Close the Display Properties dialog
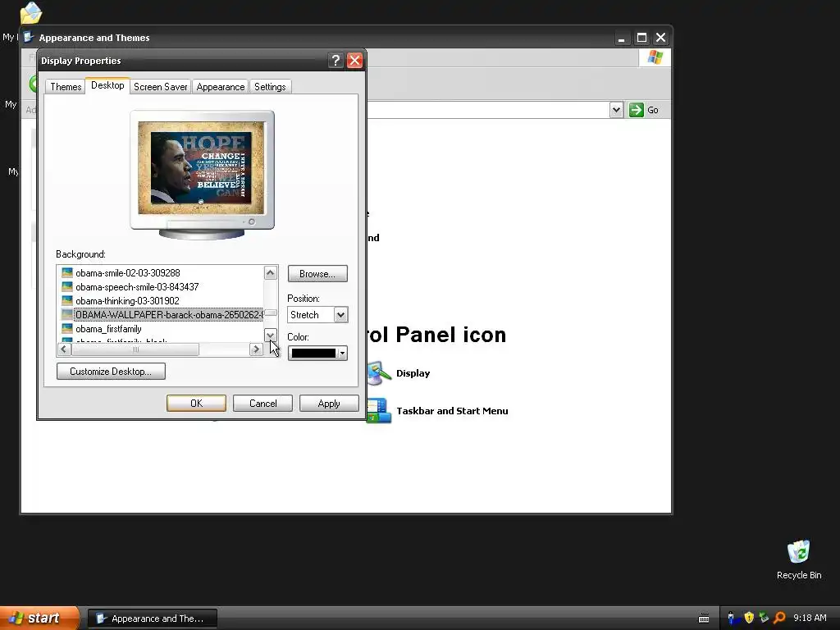The image size is (840, 630). (x=354, y=61)
